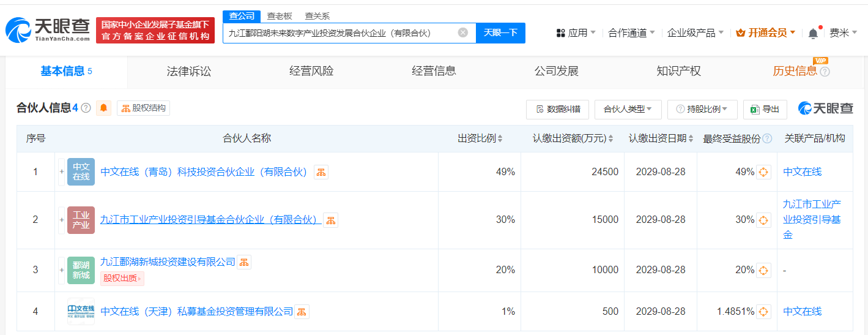Open equity structure icon for 九江鄱湖新城投资建设
The image size is (868, 335).
click(244, 262)
